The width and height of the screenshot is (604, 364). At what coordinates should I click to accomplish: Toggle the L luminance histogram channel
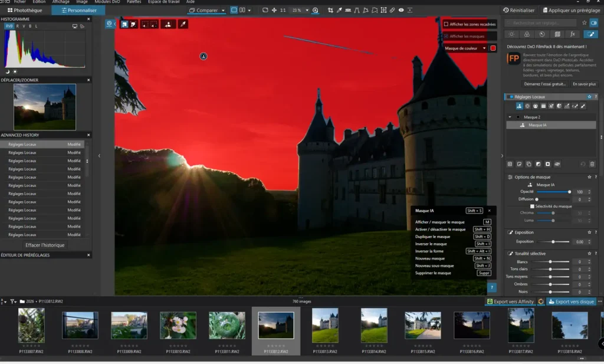pyautogui.click(x=36, y=26)
